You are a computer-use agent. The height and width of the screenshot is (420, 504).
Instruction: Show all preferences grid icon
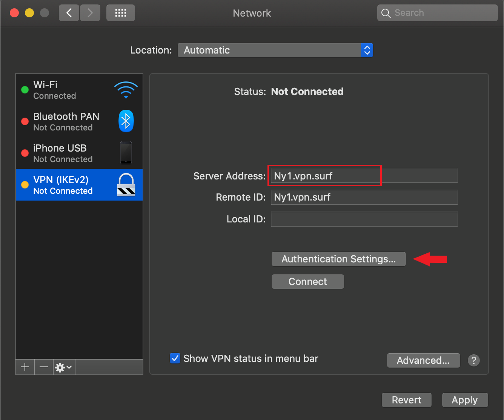pyautogui.click(x=121, y=13)
